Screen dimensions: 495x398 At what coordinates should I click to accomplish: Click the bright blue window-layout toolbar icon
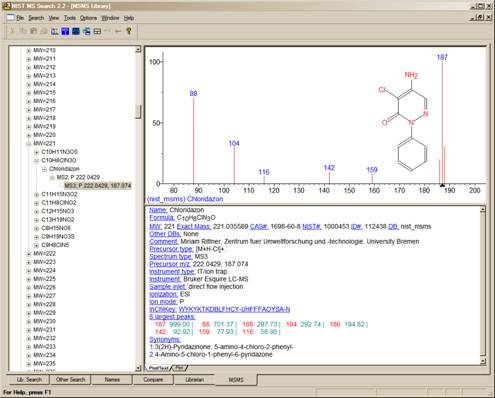pyautogui.click(x=65, y=31)
